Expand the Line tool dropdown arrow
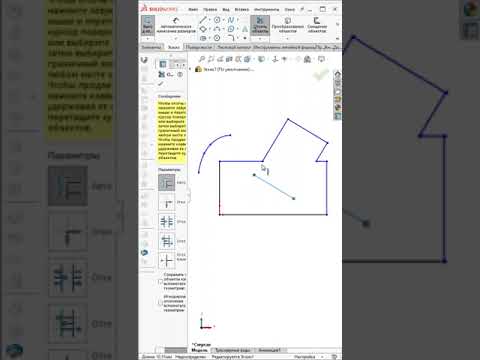480x360 pixels. 209,20
